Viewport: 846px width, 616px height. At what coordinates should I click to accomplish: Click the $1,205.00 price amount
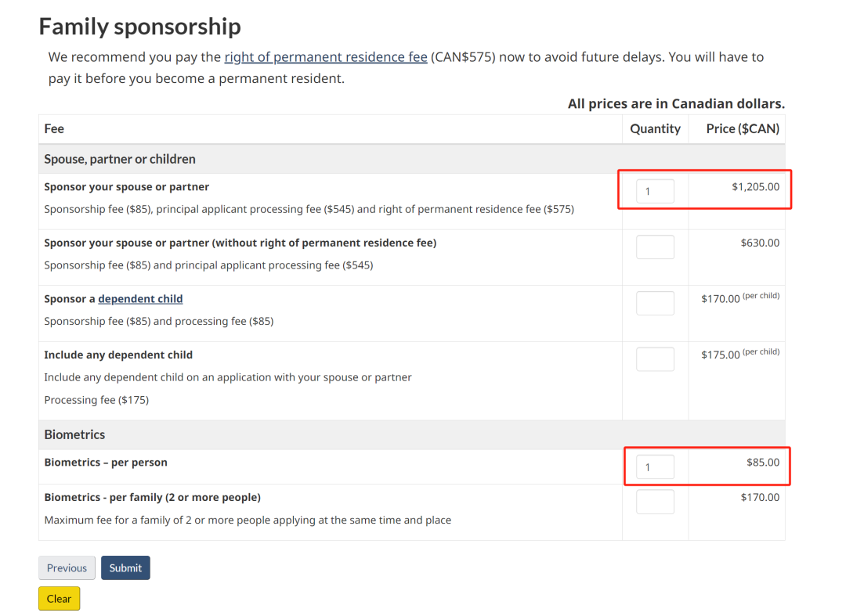(x=755, y=187)
